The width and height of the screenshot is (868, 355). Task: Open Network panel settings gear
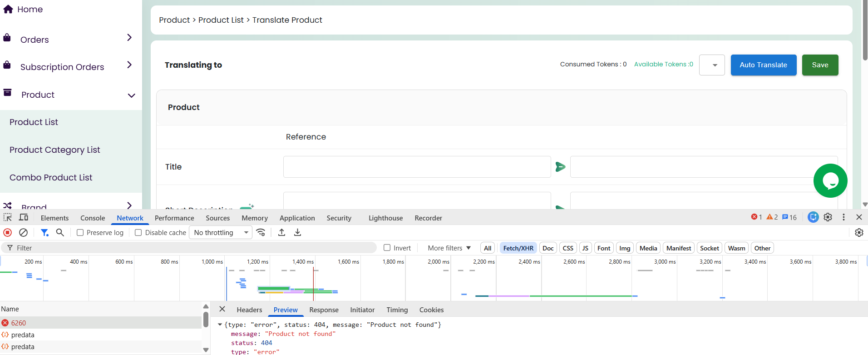pos(859,232)
